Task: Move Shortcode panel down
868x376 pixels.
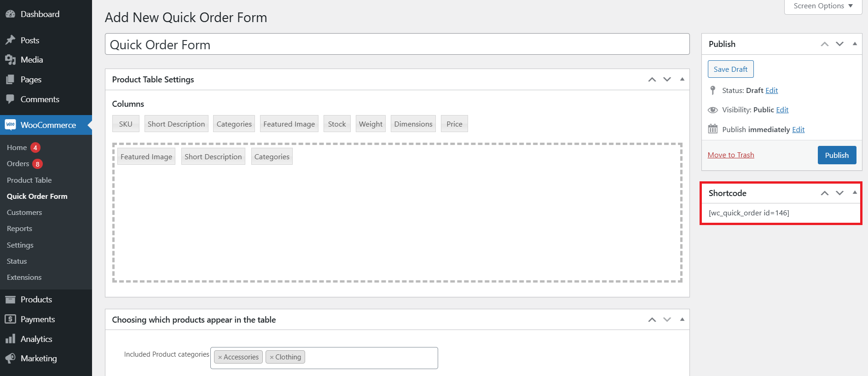Action: tap(839, 193)
